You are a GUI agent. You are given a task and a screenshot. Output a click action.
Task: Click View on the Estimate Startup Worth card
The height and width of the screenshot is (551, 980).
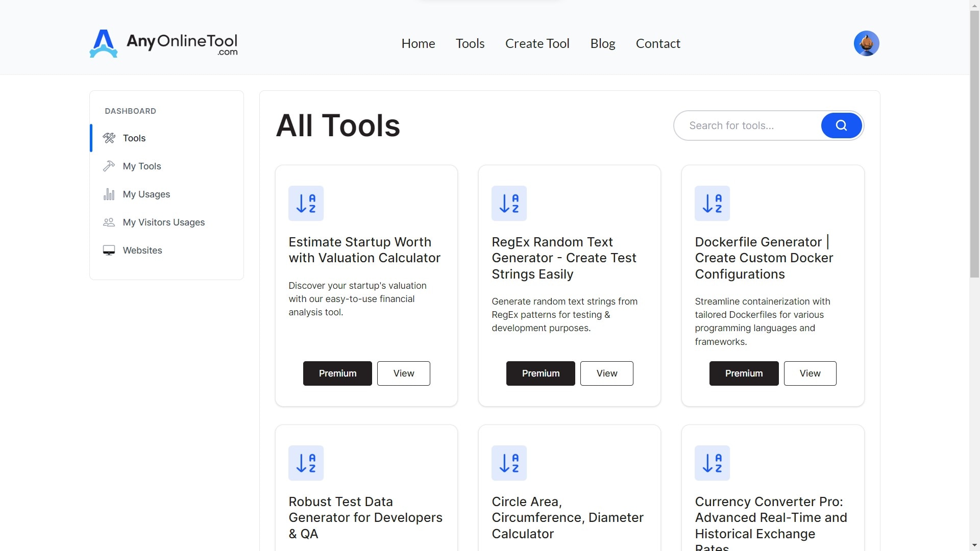point(403,373)
